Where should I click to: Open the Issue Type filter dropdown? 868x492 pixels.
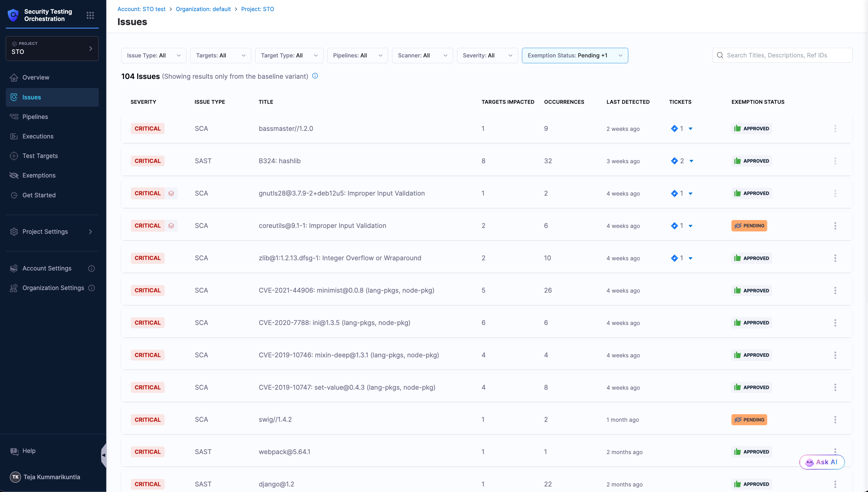point(153,55)
